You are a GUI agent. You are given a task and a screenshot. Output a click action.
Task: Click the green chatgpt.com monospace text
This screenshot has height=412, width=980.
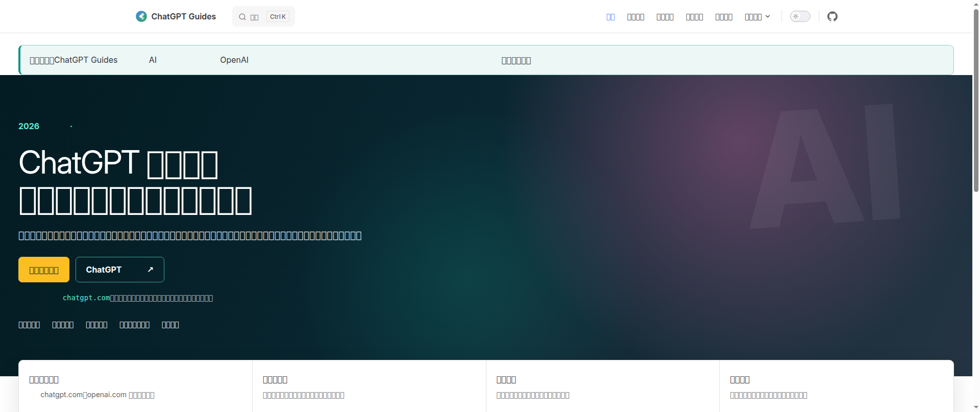pos(86,298)
